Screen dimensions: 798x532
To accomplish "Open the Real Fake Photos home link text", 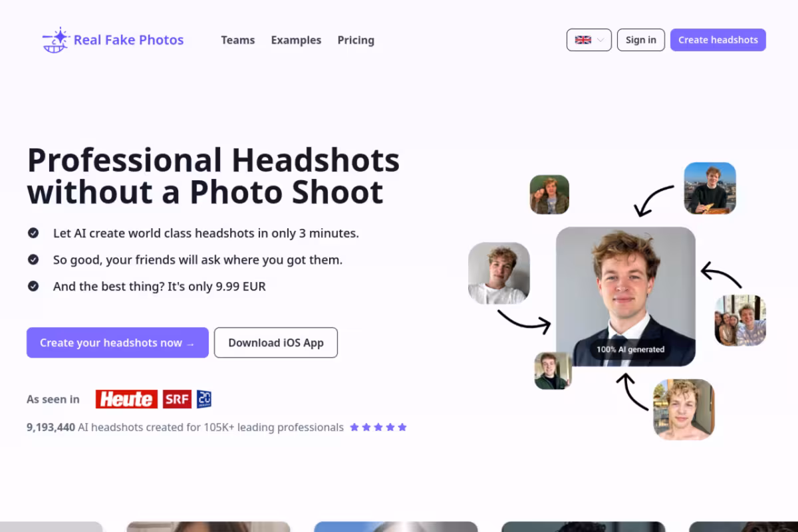I will coord(128,40).
